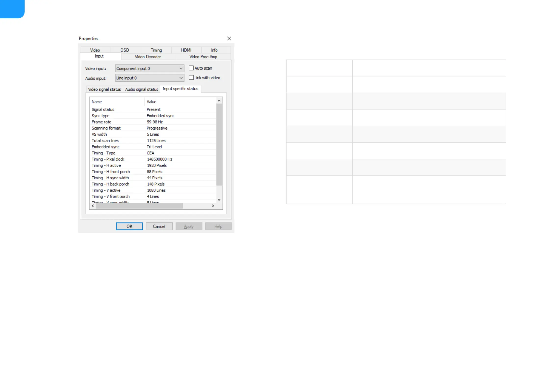
Task: Open the Info tab
Action: 214,50
